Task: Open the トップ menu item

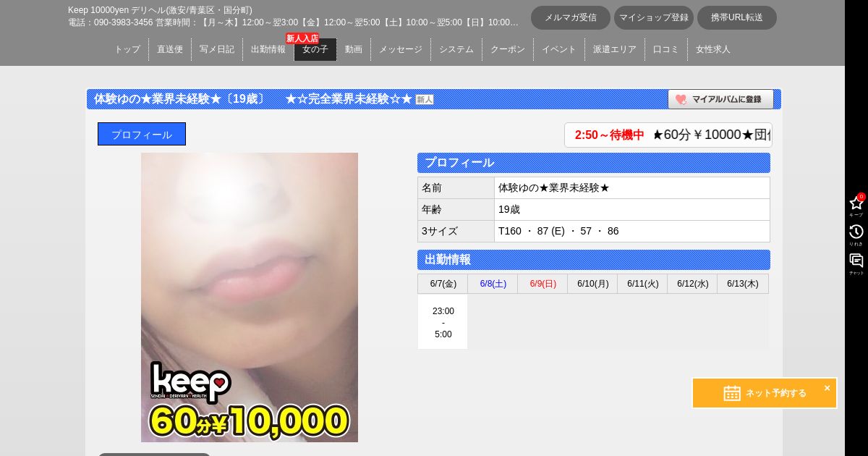Action: tap(127, 49)
